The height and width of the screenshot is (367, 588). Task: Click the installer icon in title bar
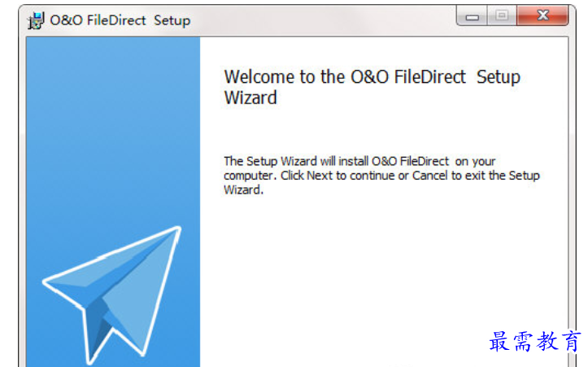[x=37, y=20]
